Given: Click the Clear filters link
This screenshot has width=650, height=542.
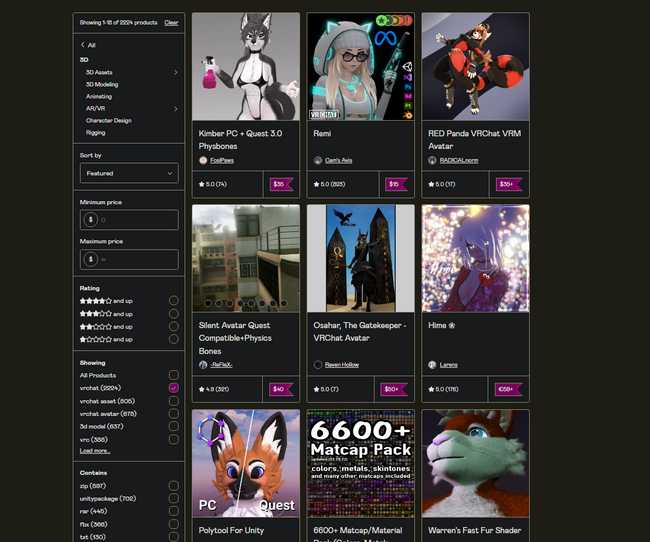Looking at the screenshot, I should point(171,22).
